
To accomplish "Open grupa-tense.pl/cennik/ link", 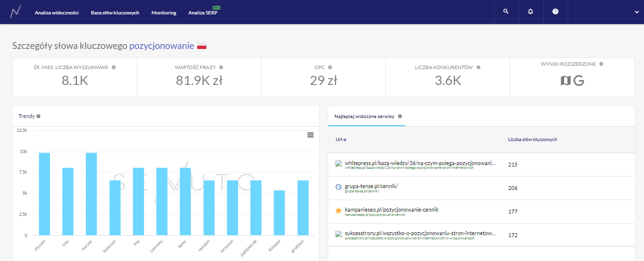I will tap(371, 186).
